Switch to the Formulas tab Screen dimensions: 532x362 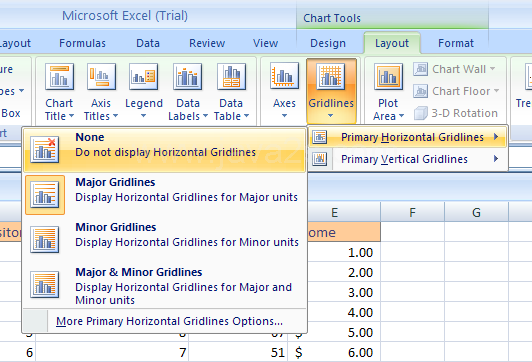coord(82,43)
